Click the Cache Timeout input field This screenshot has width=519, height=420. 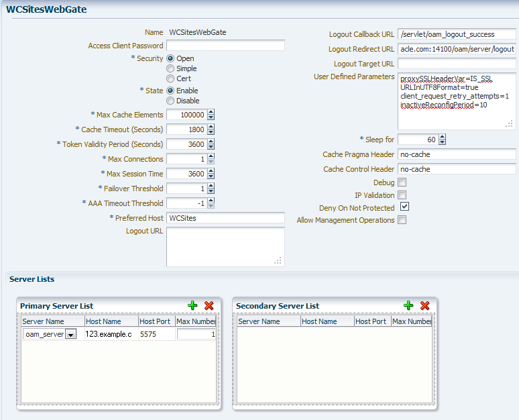[186, 129]
